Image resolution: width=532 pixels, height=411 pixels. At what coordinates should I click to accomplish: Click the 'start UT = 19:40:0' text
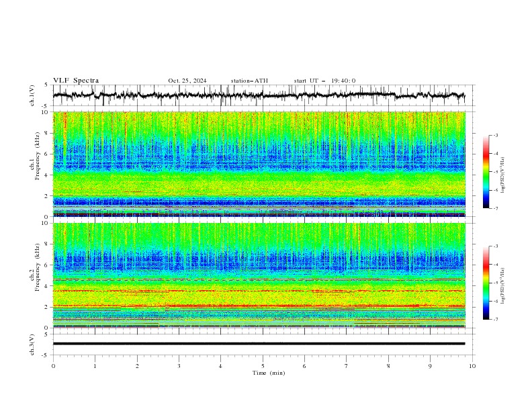coord(324,81)
